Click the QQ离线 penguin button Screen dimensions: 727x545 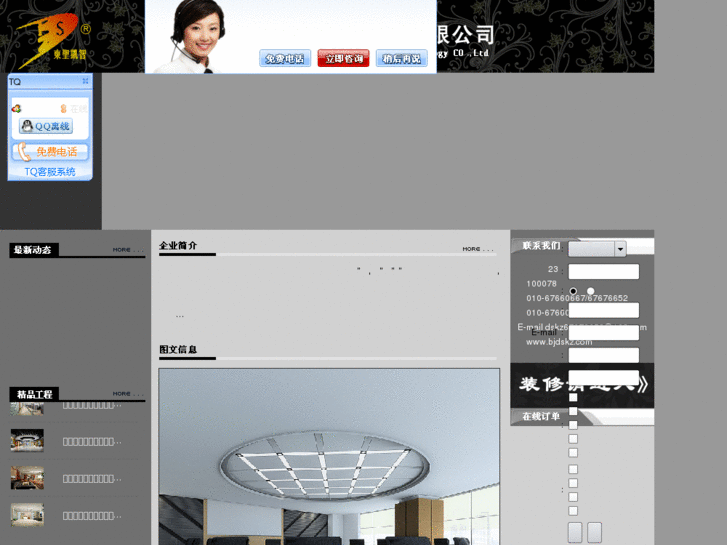click(46, 126)
